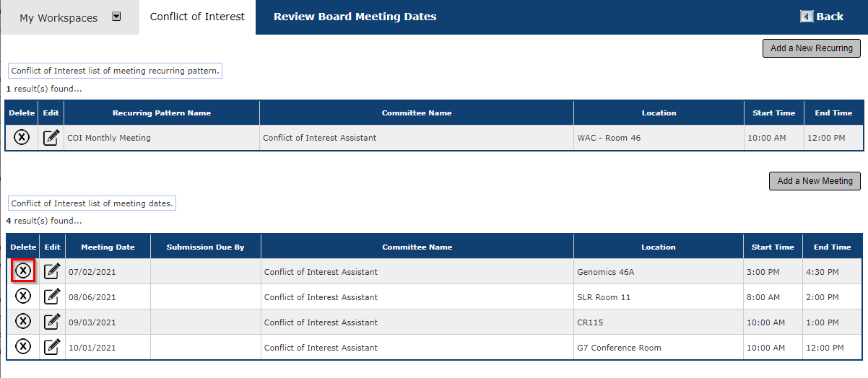The image size is (868, 378).
Task: Click the Submission Due By column header
Action: point(205,247)
